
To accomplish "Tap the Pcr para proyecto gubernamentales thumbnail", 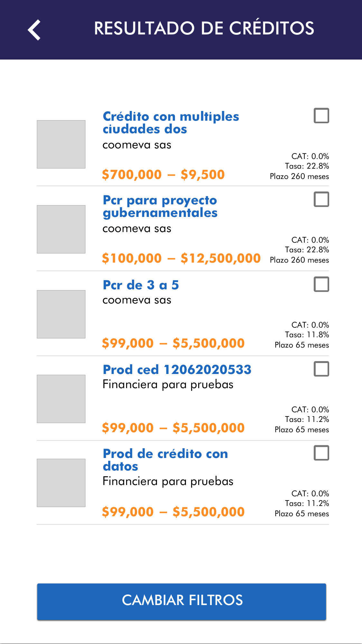I will click(61, 229).
